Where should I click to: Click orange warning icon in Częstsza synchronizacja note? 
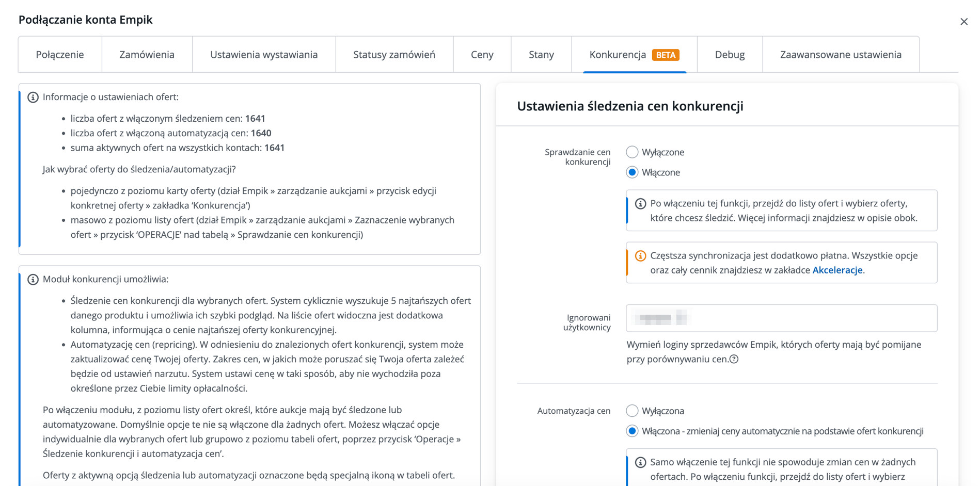coord(640,256)
